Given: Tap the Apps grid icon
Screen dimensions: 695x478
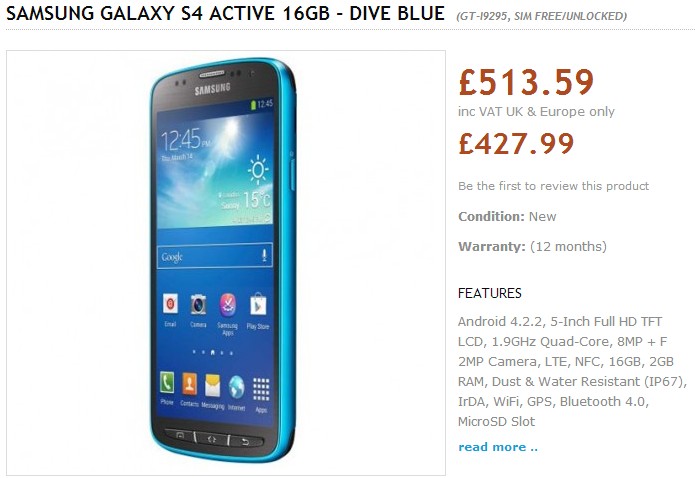Looking at the screenshot, I should point(261,390).
